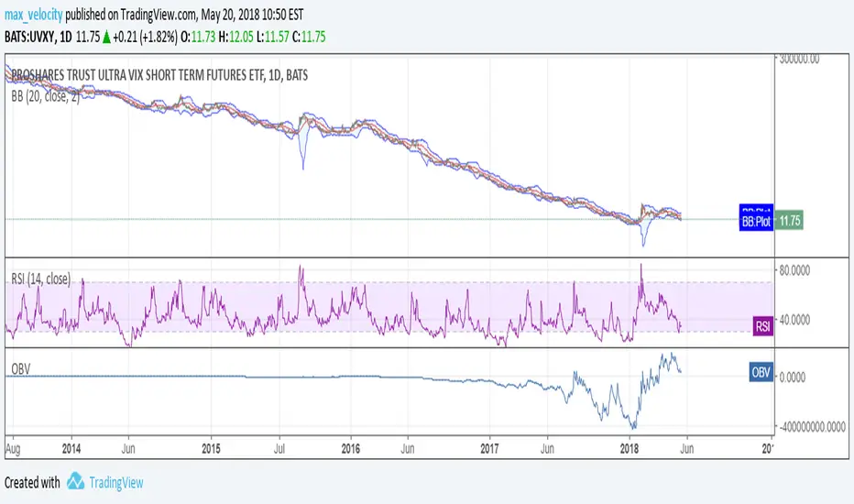This screenshot has width=854, height=504.
Task: Click the H:12.05 high price value
Action: [x=235, y=37]
